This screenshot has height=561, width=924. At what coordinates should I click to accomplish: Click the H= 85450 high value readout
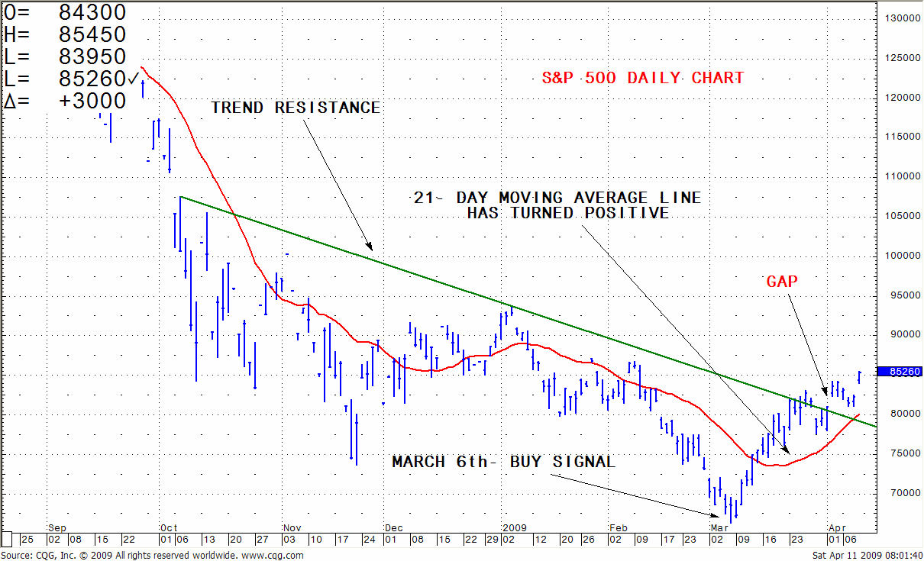coord(65,34)
